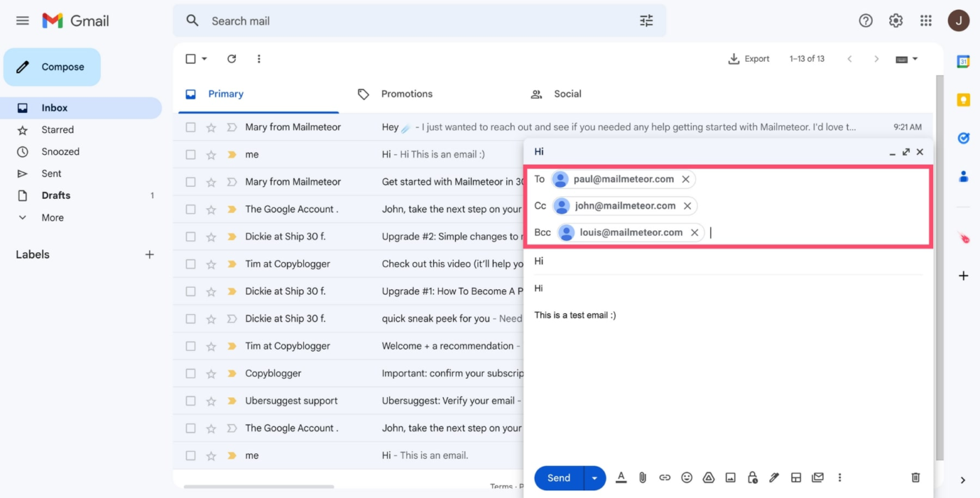Open Google Calendar in side panel
Image resolution: width=980 pixels, height=498 pixels.
[x=963, y=62]
